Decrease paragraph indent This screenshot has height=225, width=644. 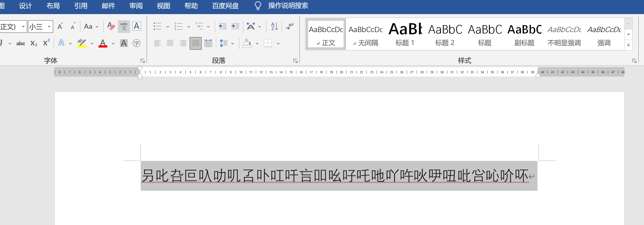tap(222, 27)
